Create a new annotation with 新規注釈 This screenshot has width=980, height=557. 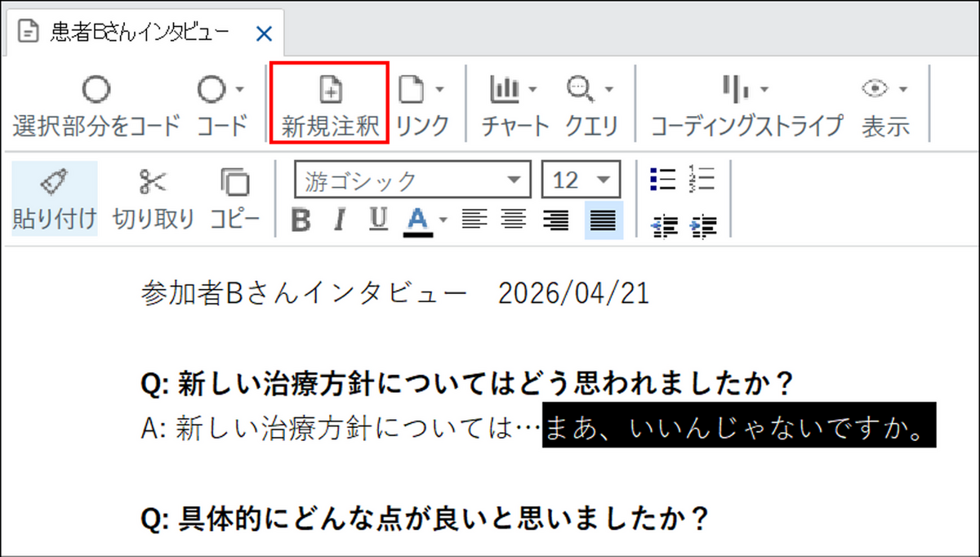(330, 105)
